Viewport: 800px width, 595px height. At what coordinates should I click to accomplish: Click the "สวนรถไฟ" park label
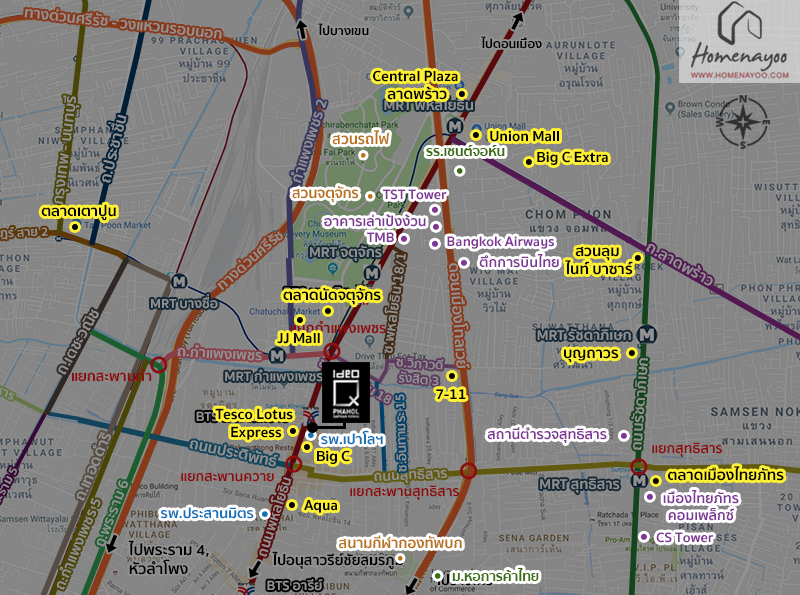[360, 139]
